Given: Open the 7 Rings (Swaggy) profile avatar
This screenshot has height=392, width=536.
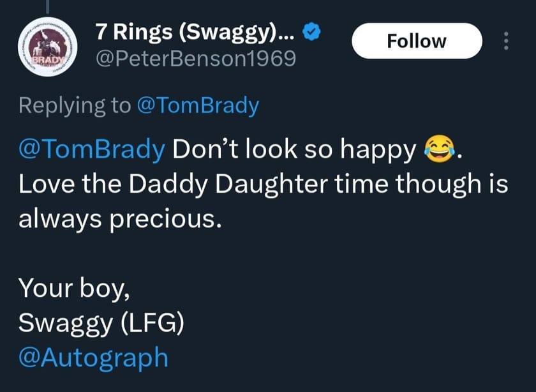Looking at the screenshot, I should (x=45, y=49).
